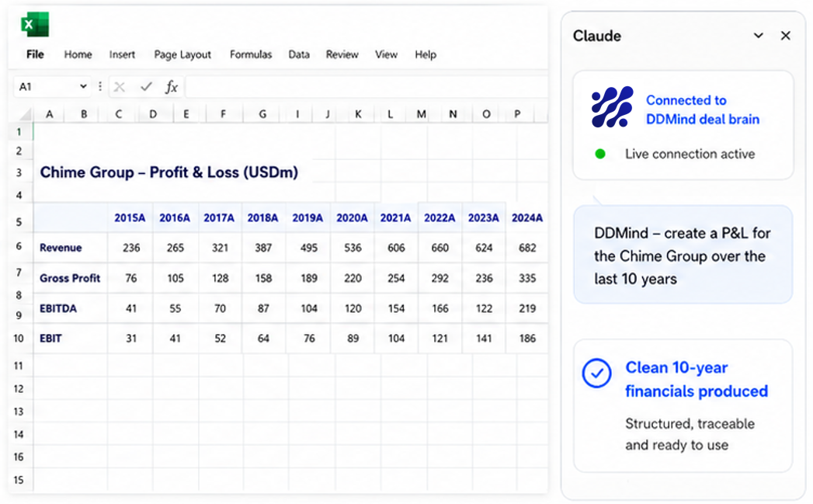Click the Excel application logo
Screen dimensions: 813x504
pyautogui.click(x=35, y=24)
